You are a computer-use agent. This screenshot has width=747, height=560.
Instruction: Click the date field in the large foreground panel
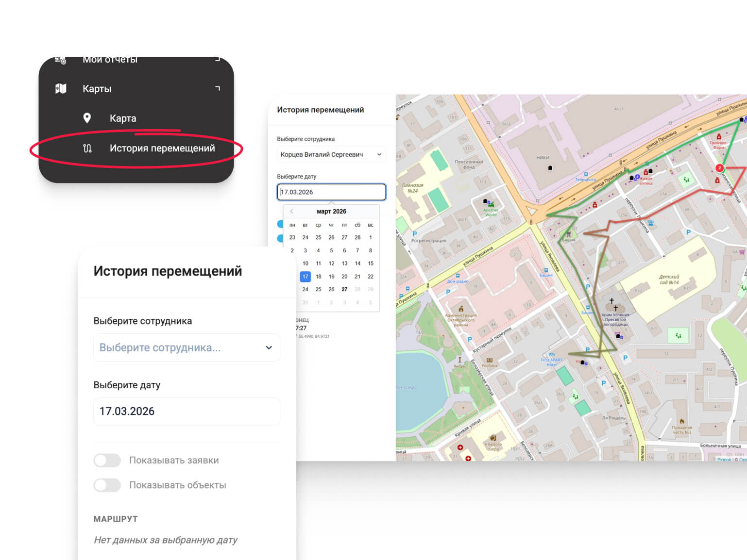point(187,411)
